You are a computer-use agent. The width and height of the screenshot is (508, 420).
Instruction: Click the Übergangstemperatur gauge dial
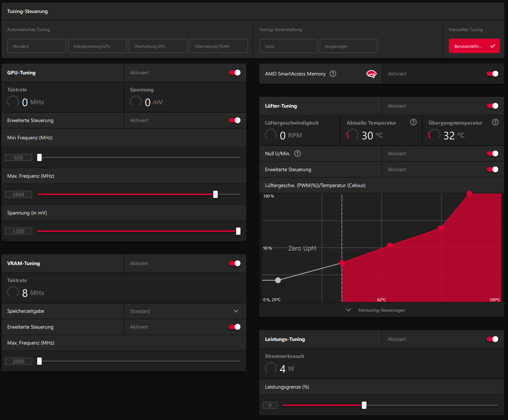coord(435,135)
